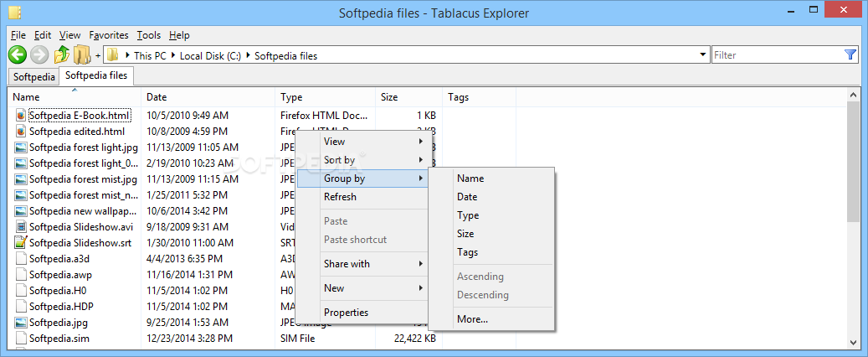
Task: Choose Properties from context menu
Action: tap(346, 312)
